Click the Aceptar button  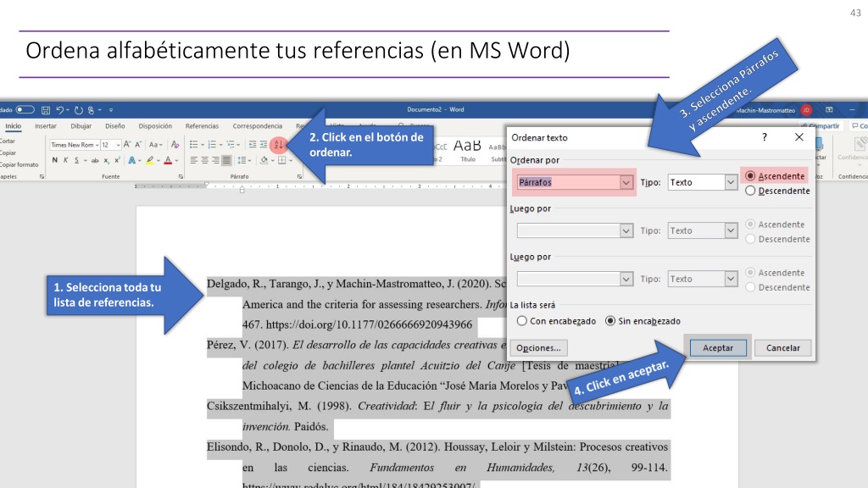[x=718, y=347]
